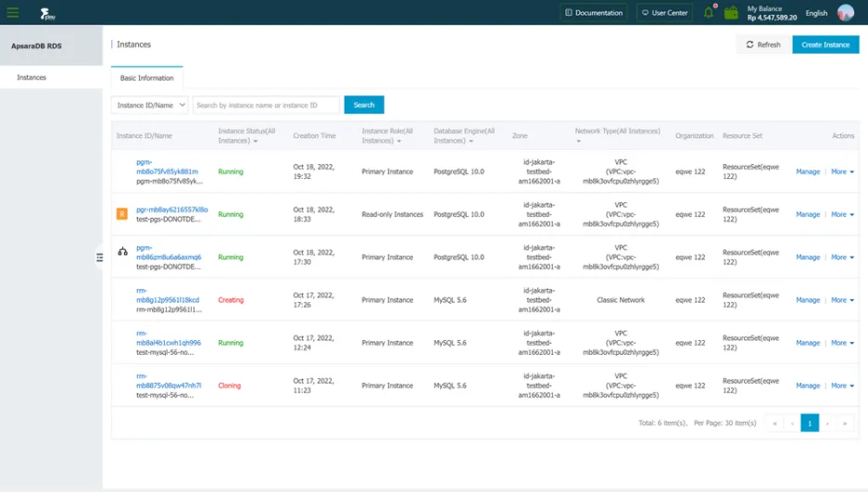Open the Instance ID/Name search type dropdown
Image resolution: width=868 pixels, height=492 pixels.
(x=150, y=106)
